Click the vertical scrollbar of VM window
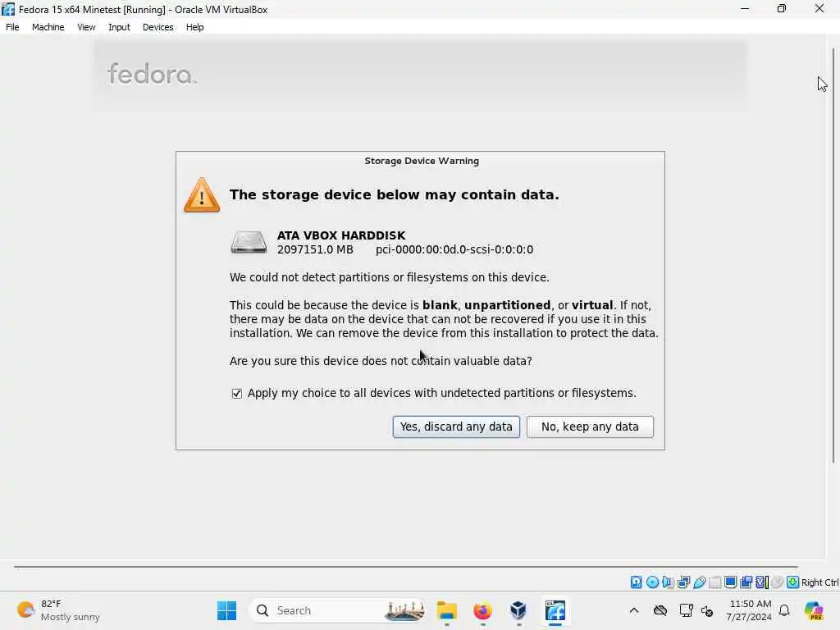Screen dimensions: 840x630 point(833,256)
